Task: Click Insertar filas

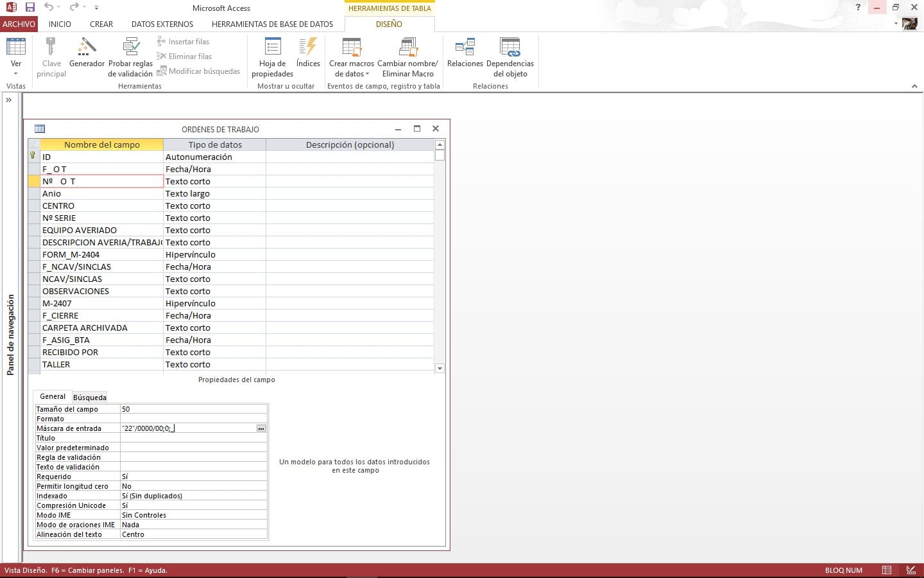Action: 183,42
